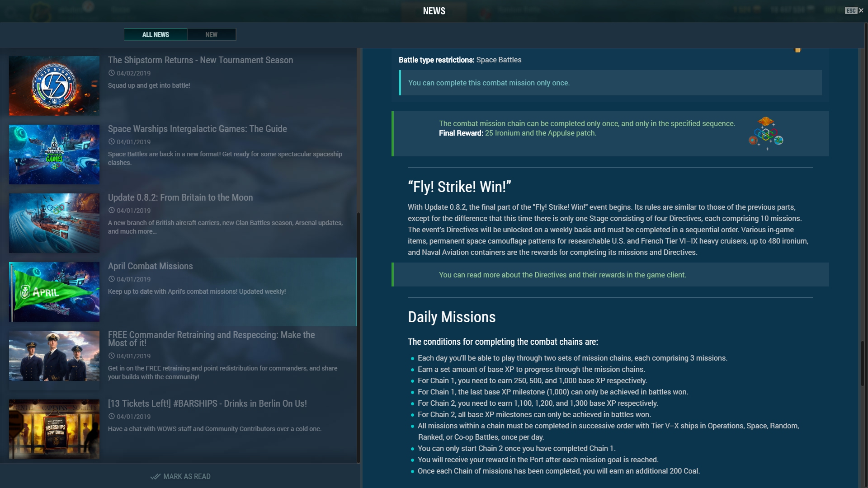Click the Update 0.8.2 spaceship thumbnail

[x=54, y=223]
